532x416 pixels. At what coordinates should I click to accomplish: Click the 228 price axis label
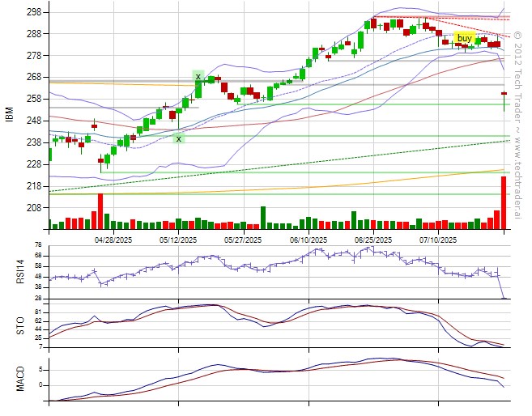(x=33, y=164)
